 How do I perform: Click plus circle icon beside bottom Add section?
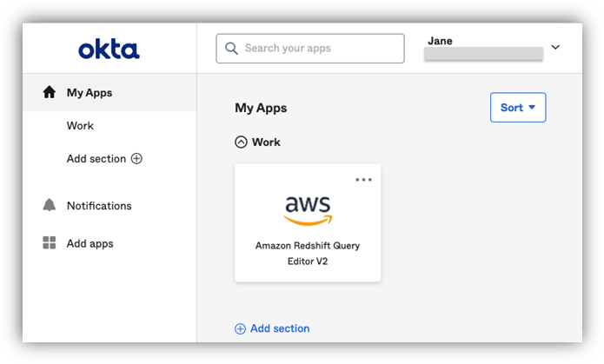241,328
